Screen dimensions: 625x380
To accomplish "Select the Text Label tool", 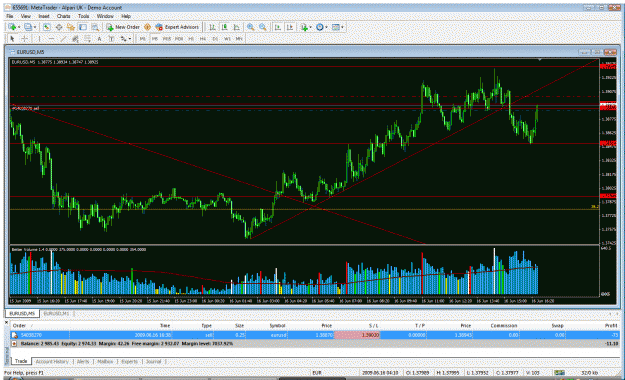I will coord(112,39).
